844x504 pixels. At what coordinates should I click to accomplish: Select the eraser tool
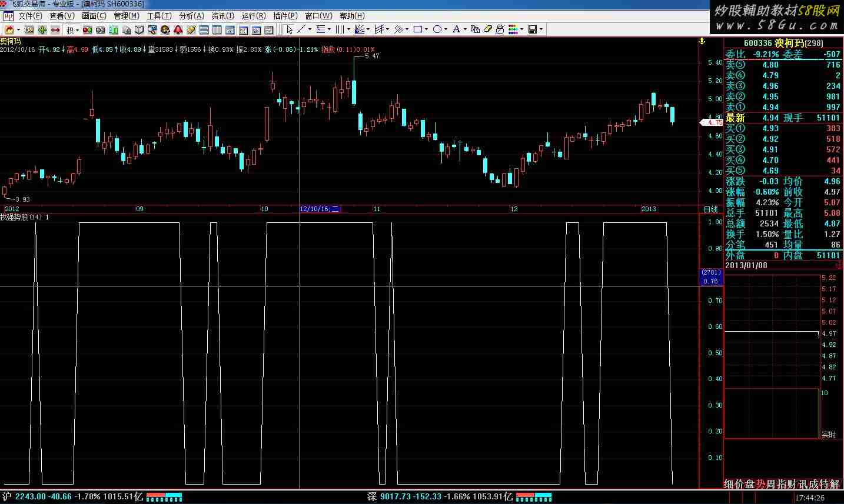[487, 29]
